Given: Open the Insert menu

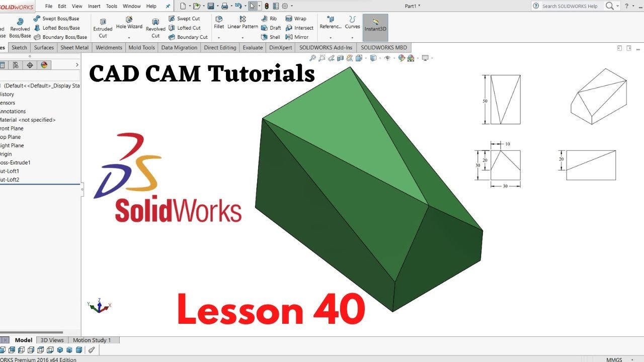Looking at the screenshot, I should point(94,6).
